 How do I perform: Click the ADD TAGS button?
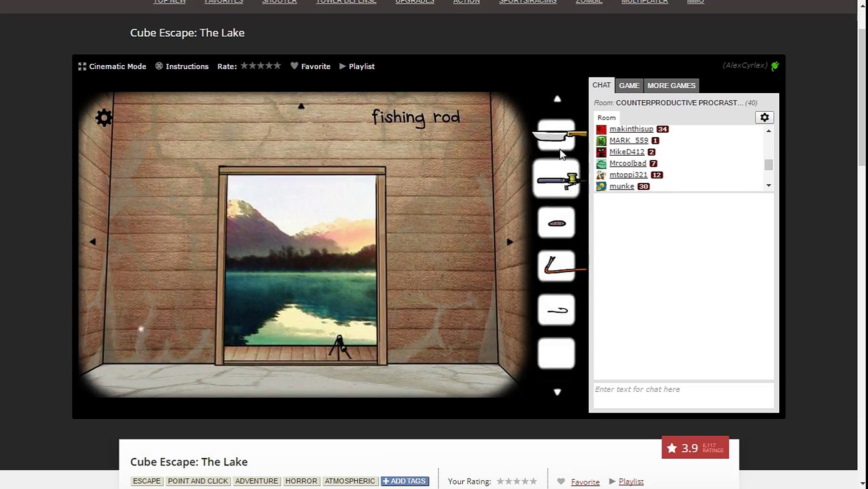pos(405,481)
